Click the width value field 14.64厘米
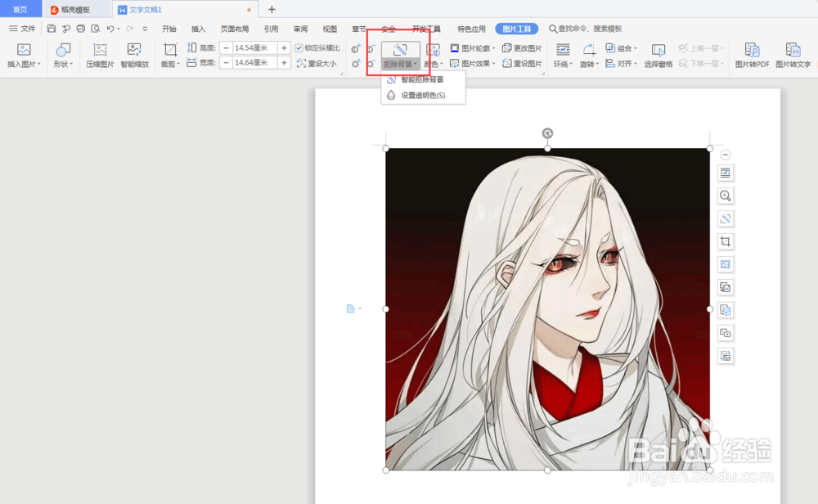 [254, 63]
